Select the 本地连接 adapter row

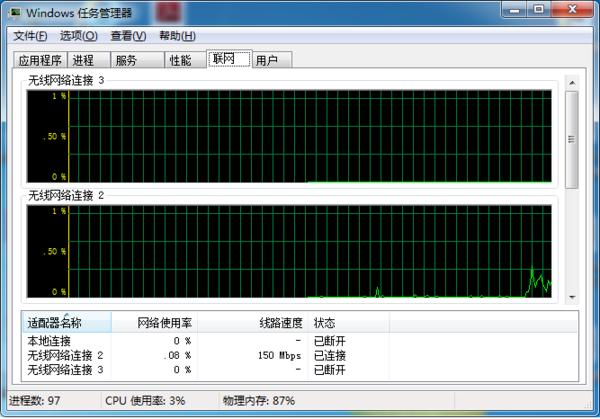coord(49,341)
